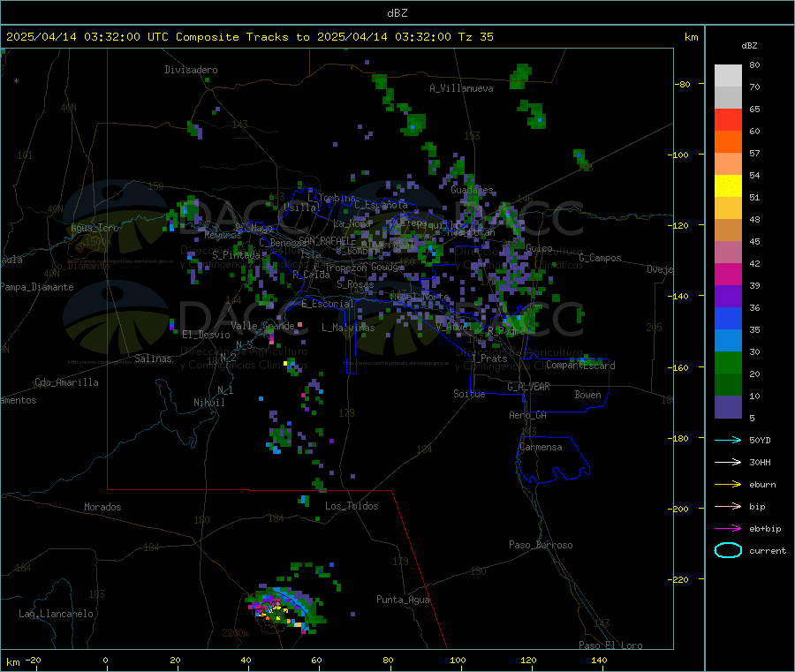This screenshot has width=795, height=672.
Task: Click the 'Tz 35' threshold text in header
Action: pyautogui.click(x=475, y=37)
